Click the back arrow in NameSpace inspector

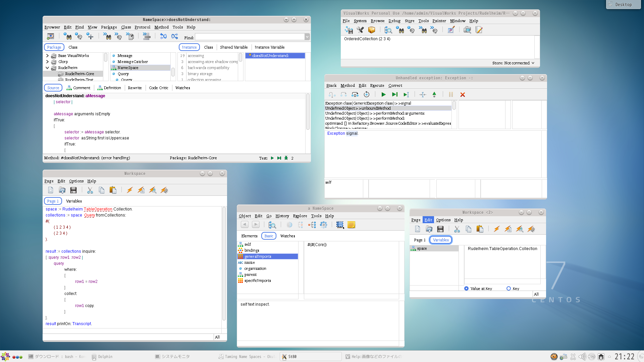pos(245,225)
